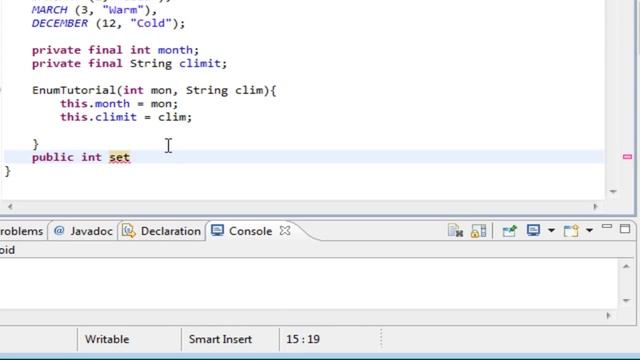Click the MARCH enum constant
640x360 pixels.
(x=49, y=10)
